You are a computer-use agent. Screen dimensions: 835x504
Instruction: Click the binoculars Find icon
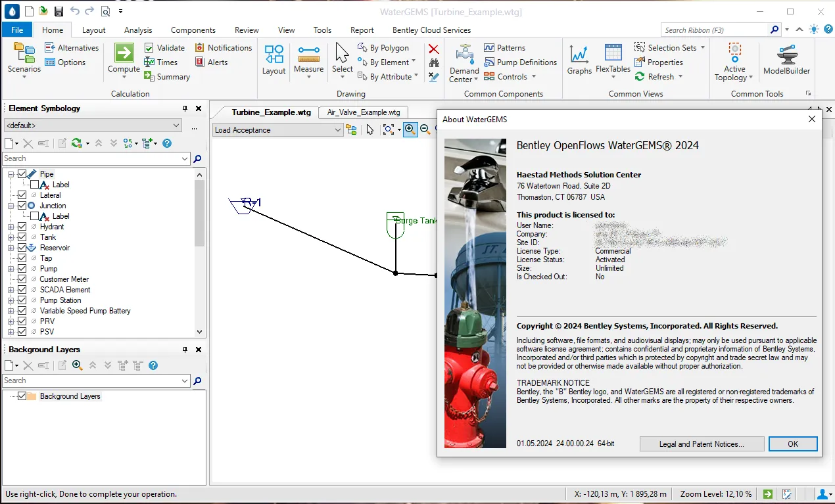(433, 63)
